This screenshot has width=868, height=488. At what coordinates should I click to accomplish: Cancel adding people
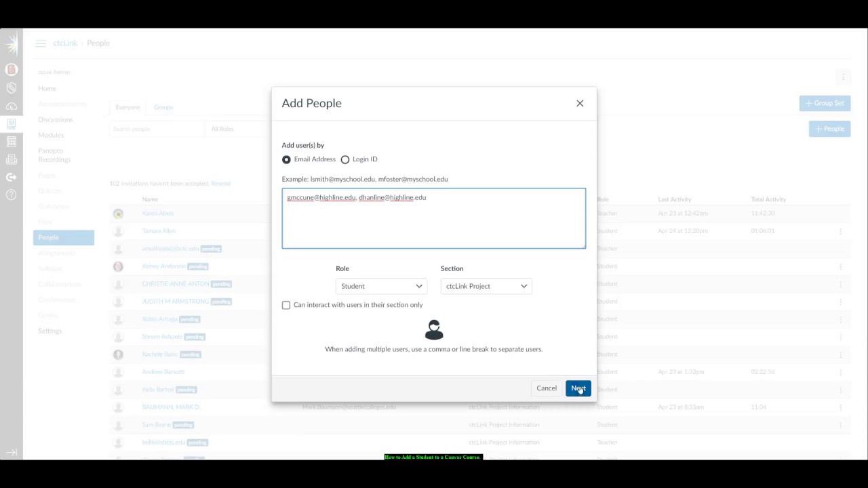click(547, 388)
